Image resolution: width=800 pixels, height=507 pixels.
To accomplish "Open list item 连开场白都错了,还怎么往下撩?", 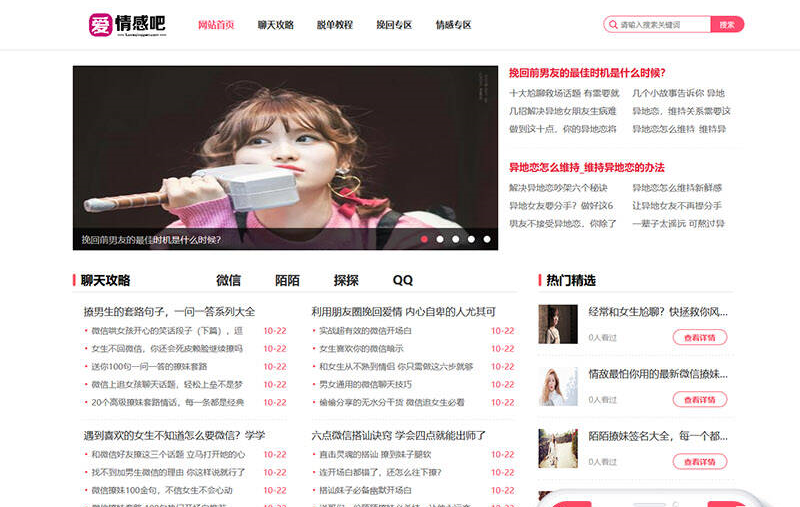I will tap(380, 472).
